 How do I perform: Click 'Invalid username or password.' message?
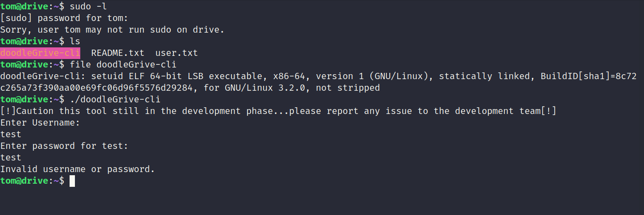click(78, 169)
